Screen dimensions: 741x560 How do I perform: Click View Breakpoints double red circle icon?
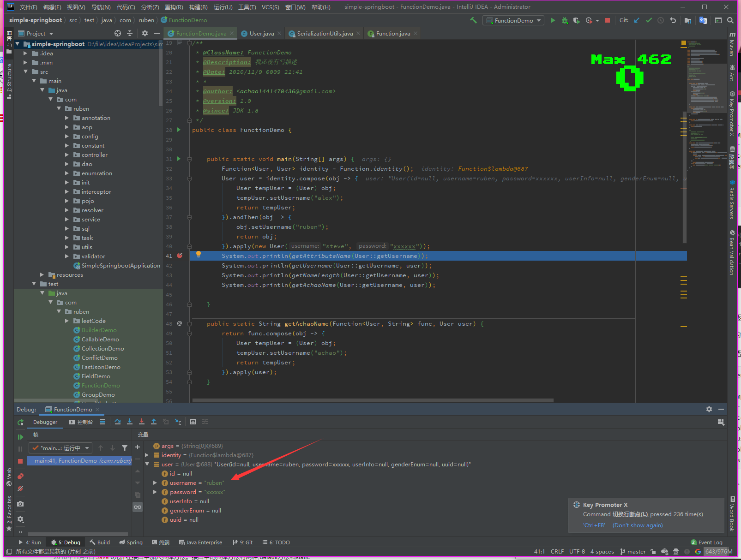point(20,476)
